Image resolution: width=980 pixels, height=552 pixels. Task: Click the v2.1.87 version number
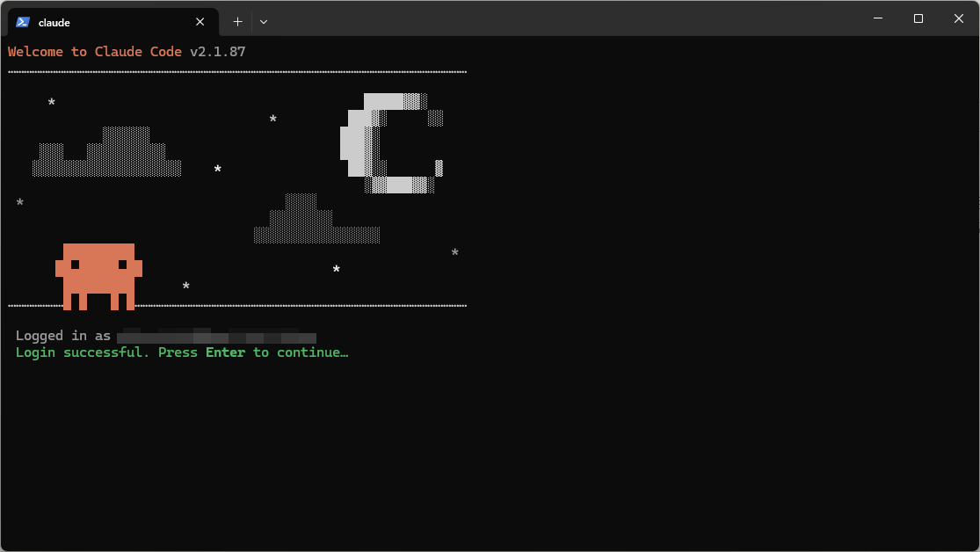[x=217, y=52]
